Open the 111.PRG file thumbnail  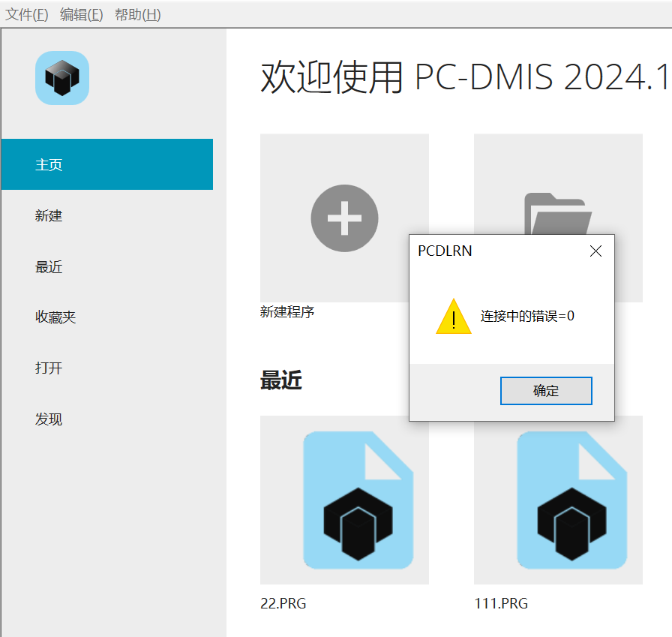[x=572, y=500]
